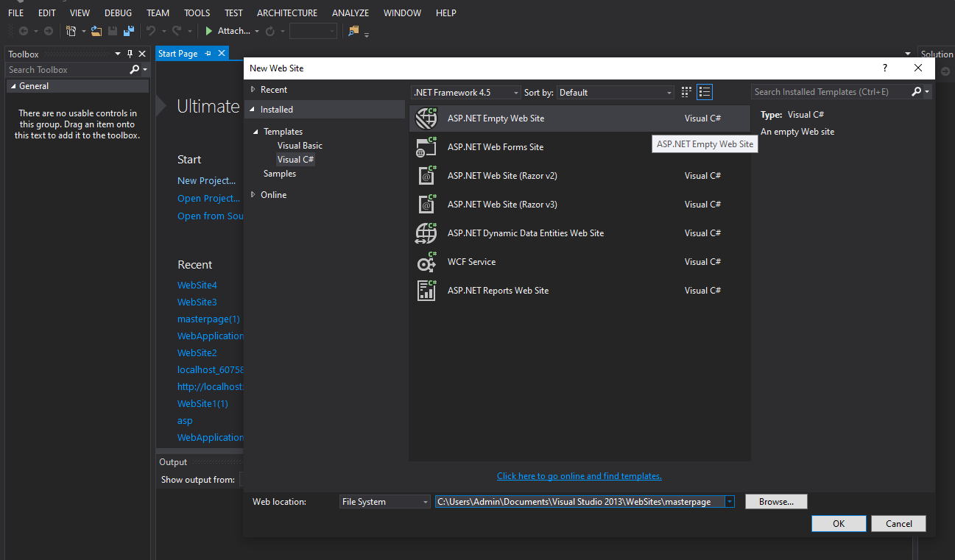Select Visual C# under Templates
The width and height of the screenshot is (955, 560).
tap(295, 160)
